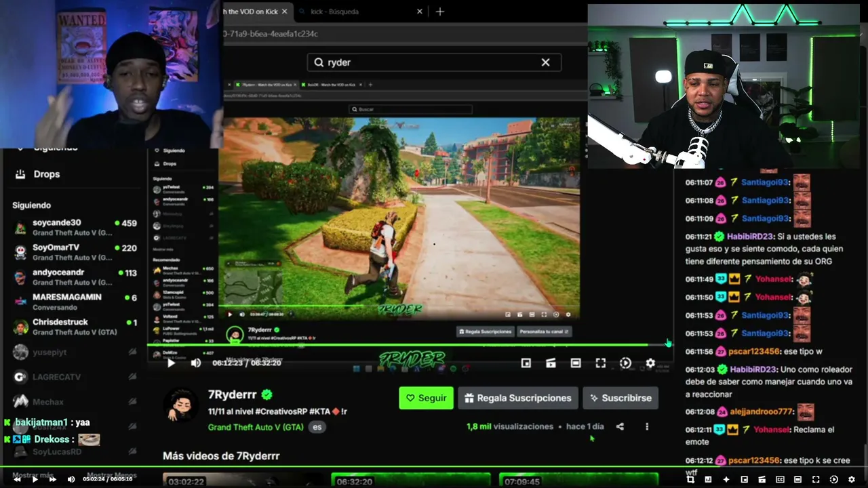868x488 pixels.
Task: Open a new browser tab
Action: coord(440,12)
